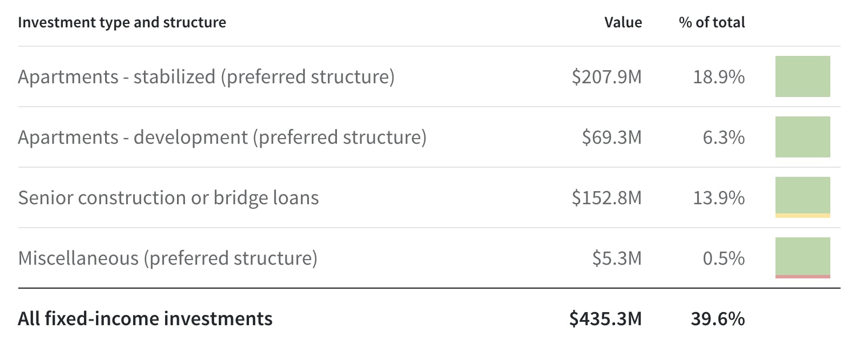Select the Apartments - development (preferred structure) row
Viewport: 868px width, 356px height.
[429, 137]
